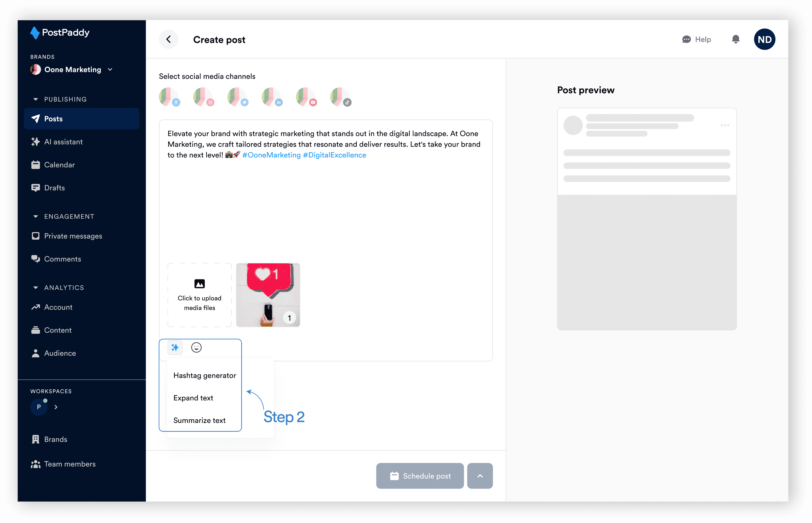Image resolution: width=812 pixels, height=523 pixels.
Task: Open Calendar in the sidebar
Action: click(59, 165)
